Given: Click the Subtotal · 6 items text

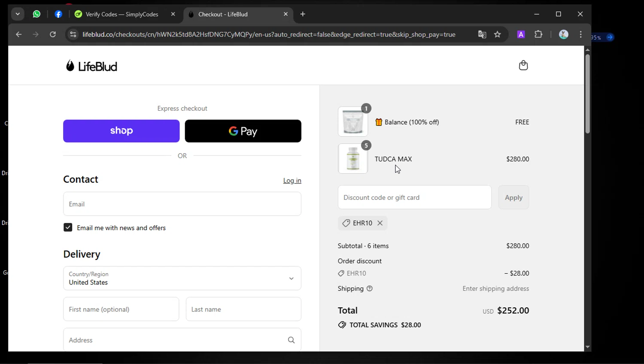Looking at the screenshot, I should 363,246.
